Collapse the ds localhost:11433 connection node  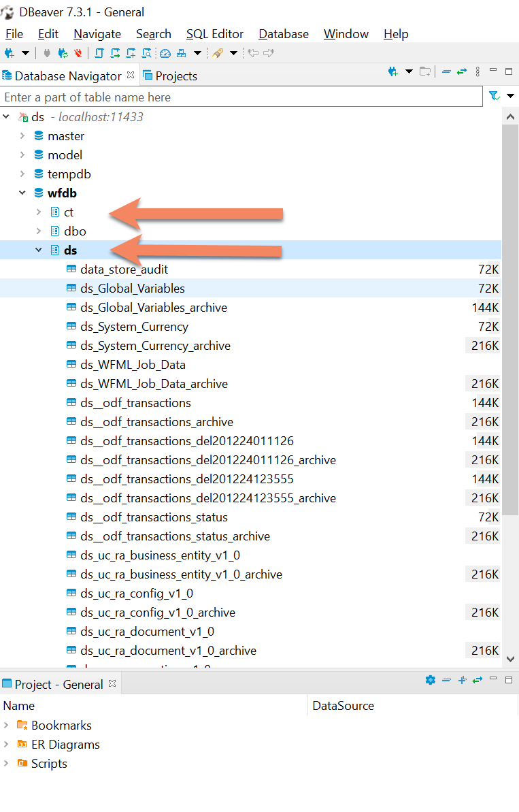pos(6,117)
